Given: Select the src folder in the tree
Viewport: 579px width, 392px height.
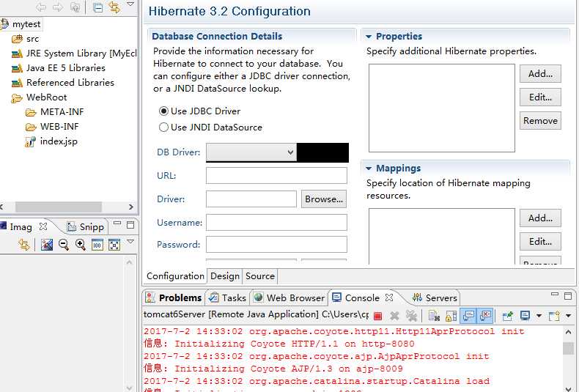Looking at the screenshot, I should pos(32,39).
